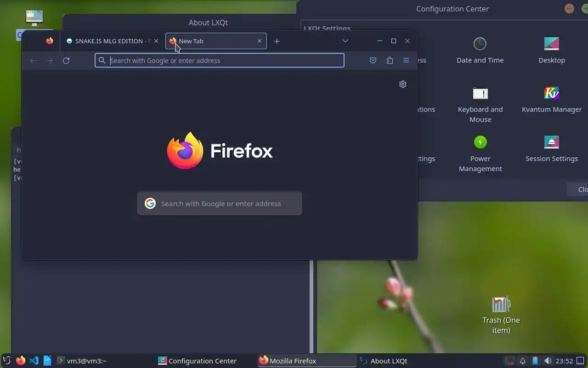Switch to About LXQt taskbar entry
The width and height of the screenshot is (588, 368).
click(x=408, y=361)
